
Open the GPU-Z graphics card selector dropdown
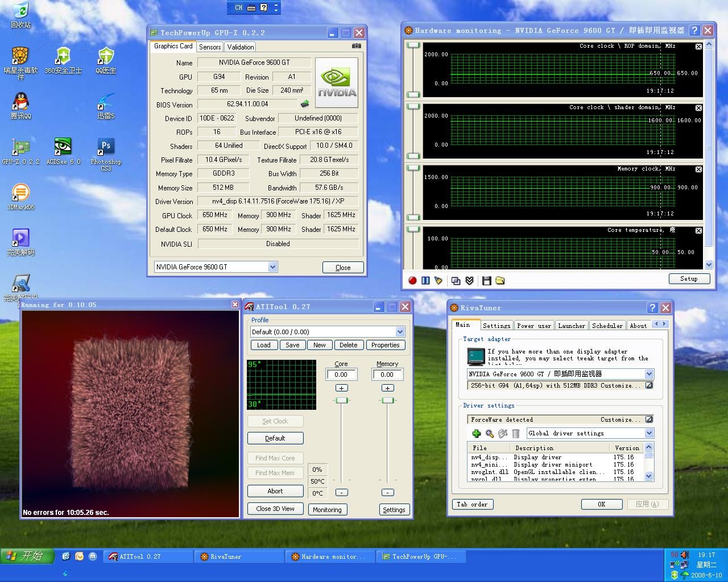(x=272, y=267)
